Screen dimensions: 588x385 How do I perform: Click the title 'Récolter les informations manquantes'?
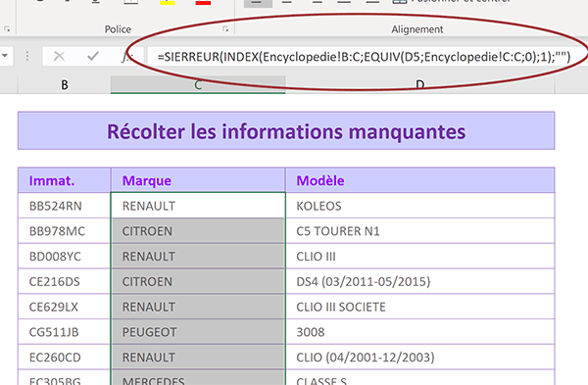click(286, 131)
